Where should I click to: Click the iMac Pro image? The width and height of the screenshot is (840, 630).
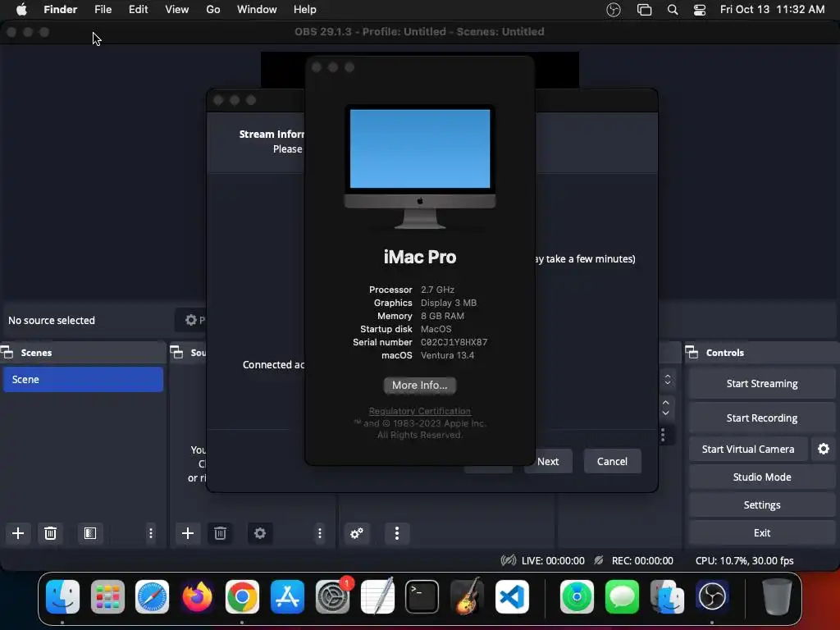(x=419, y=167)
